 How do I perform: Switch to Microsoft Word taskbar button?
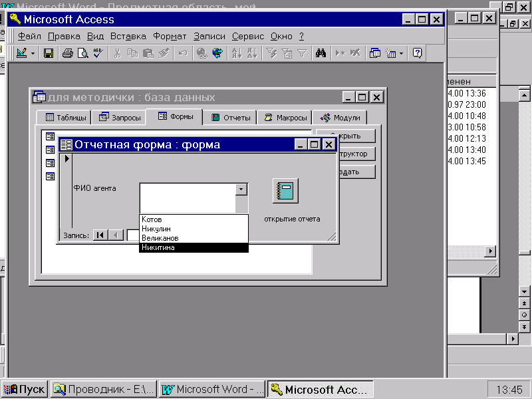[212, 389]
